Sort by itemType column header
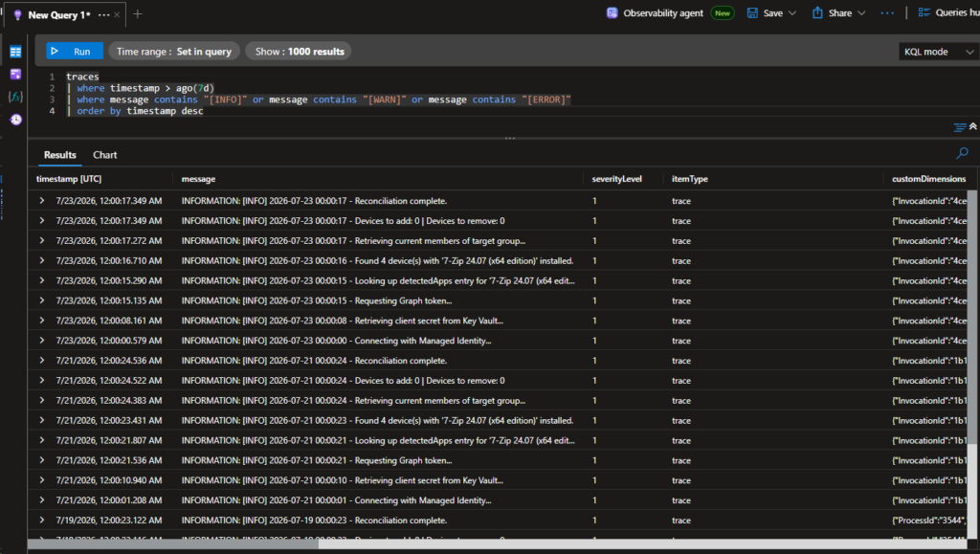The width and height of the screenshot is (980, 554). click(690, 179)
